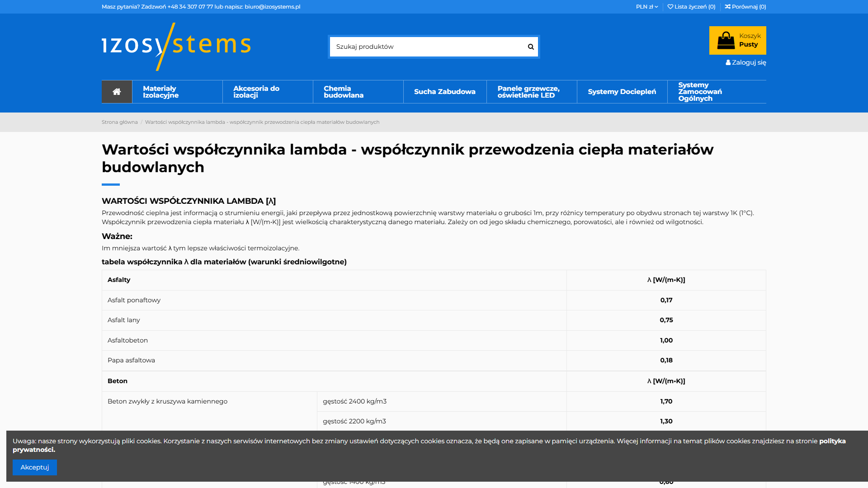Image resolution: width=868 pixels, height=488 pixels.
Task: Click Strona główna breadcrumb link
Action: coord(119,122)
